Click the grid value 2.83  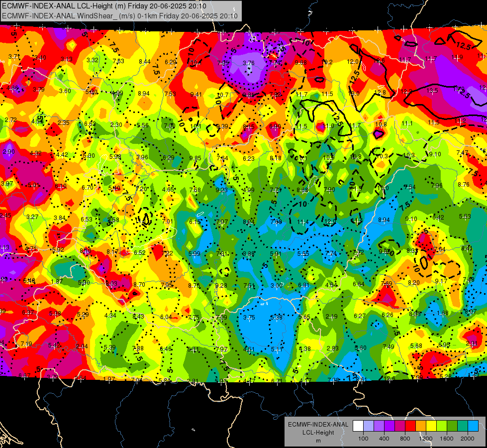333,348
